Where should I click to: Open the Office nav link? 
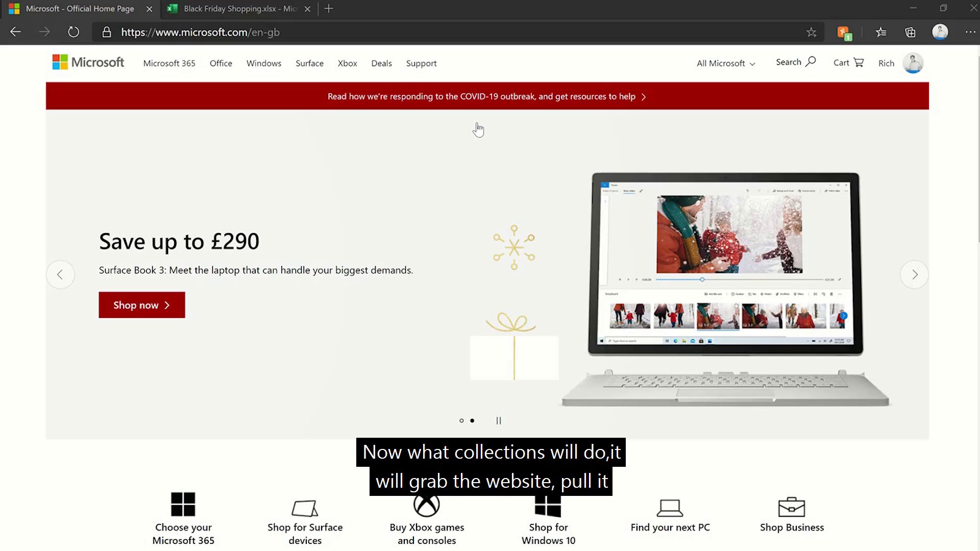(x=220, y=63)
